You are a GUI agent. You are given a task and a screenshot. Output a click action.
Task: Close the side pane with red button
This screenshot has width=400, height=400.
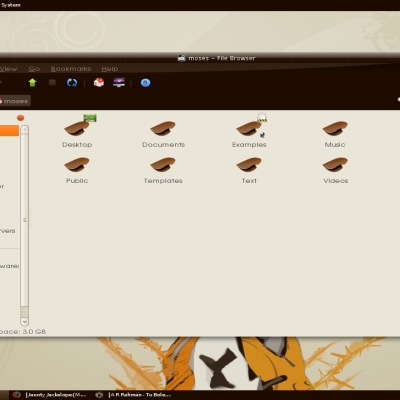coord(20,118)
